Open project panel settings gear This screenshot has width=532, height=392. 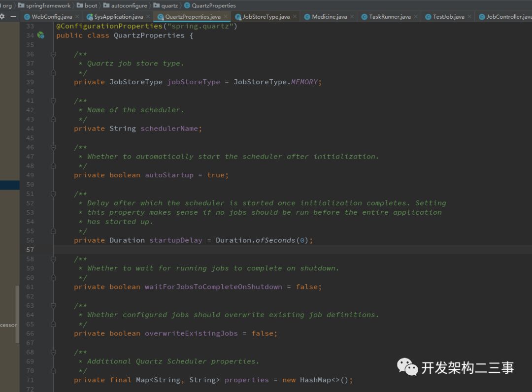[x=2, y=16]
